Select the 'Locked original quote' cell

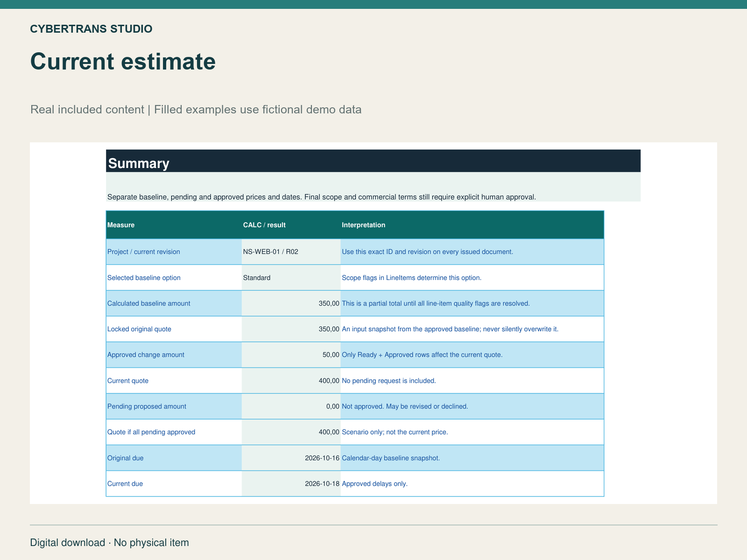(174, 329)
